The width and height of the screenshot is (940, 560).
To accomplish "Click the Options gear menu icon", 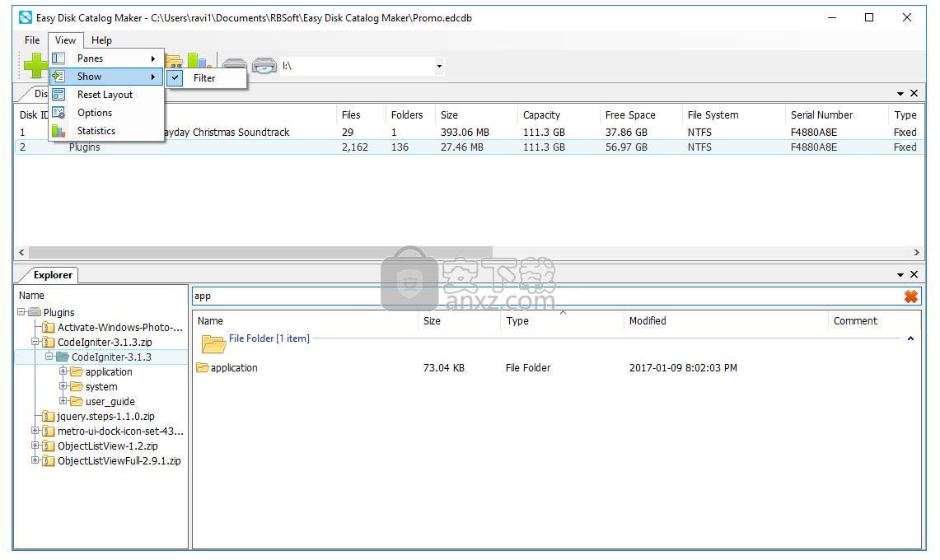I will [58, 112].
